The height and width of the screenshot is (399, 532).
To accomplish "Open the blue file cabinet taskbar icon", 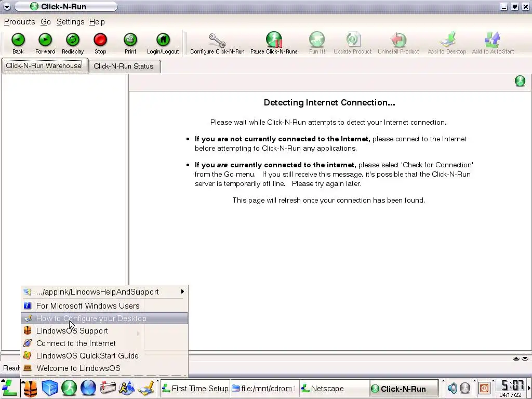I will [x=49, y=388].
